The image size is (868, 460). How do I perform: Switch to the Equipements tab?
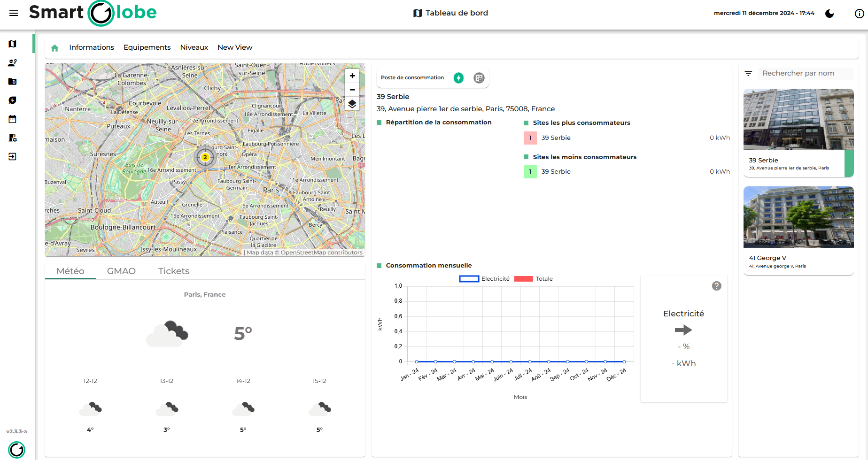tap(147, 47)
